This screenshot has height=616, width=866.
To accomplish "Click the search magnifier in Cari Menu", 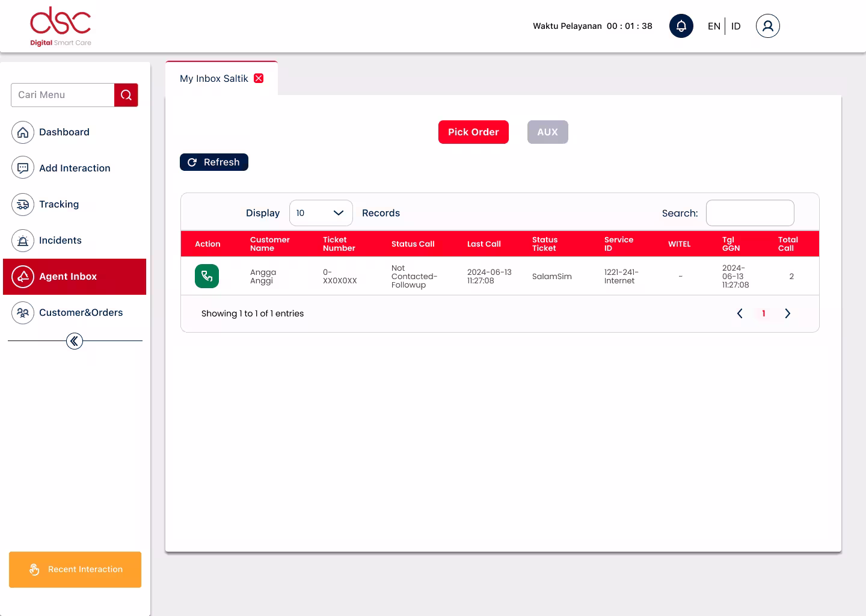I will [126, 94].
